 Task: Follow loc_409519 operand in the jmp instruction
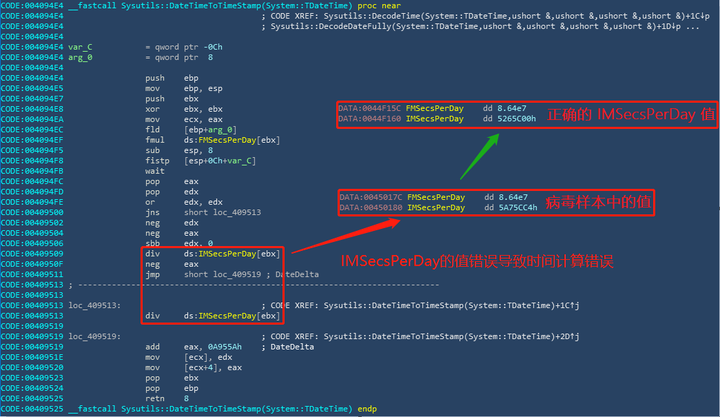coord(237,275)
